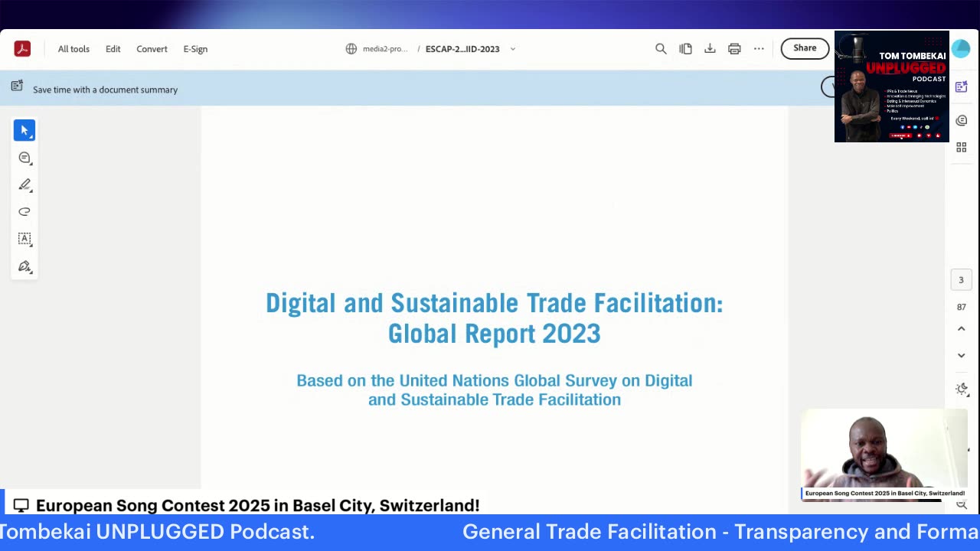Toggle the dark mode display theme
980x551 pixels.
pyautogui.click(x=962, y=389)
